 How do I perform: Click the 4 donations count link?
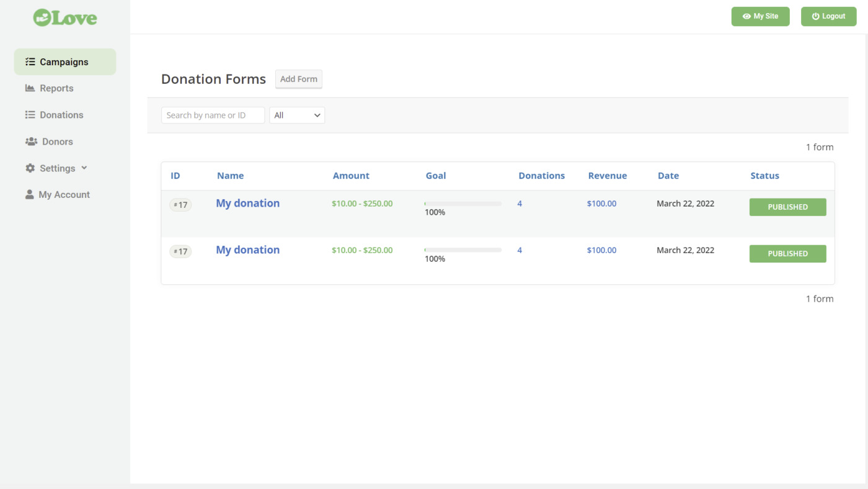(519, 203)
